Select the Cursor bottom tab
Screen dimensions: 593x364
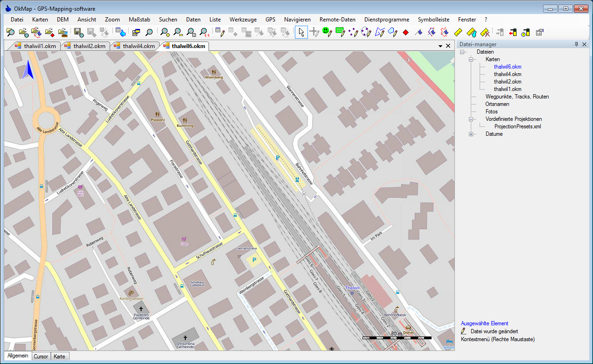coord(41,357)
